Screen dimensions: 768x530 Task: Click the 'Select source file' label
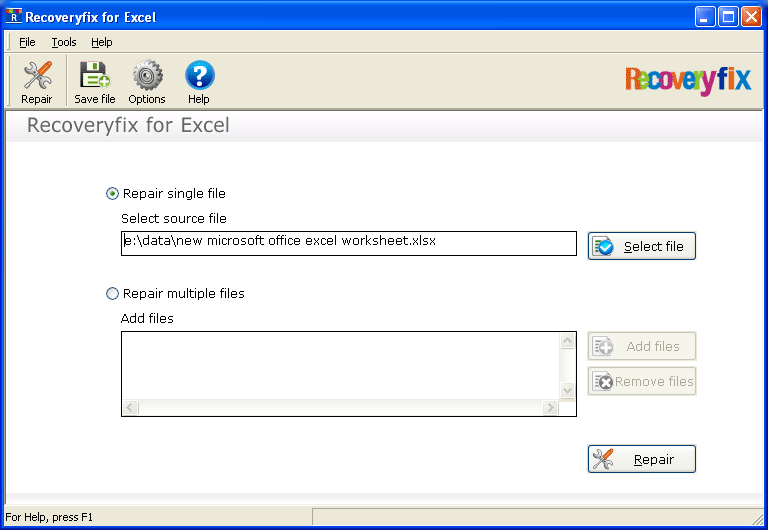(174, 218)
